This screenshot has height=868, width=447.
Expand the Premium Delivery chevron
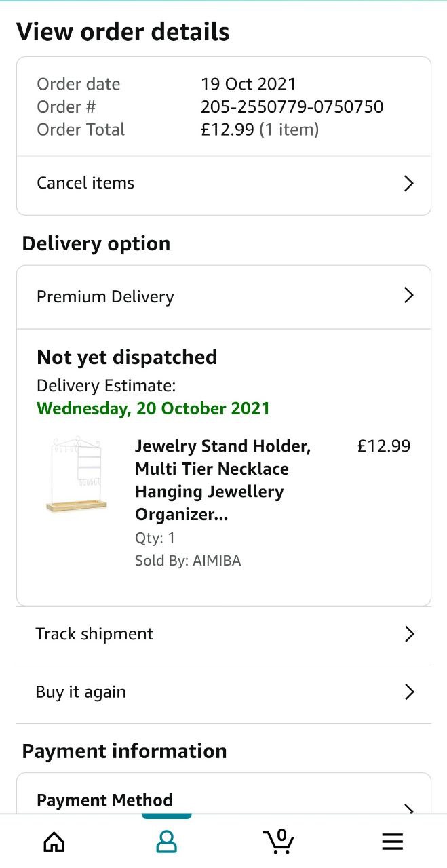(408, 296)
